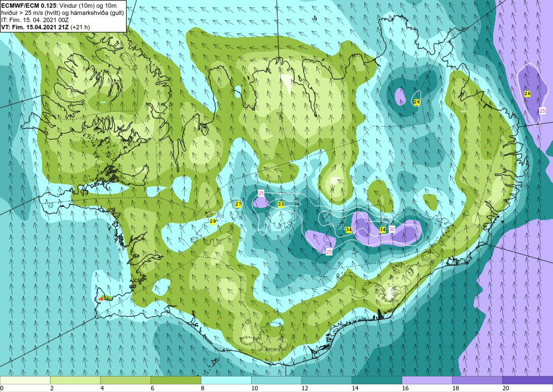The image size is (553, 392).
Task: Click the valid time 'VT: Fim. 15.04.2021 21Z'
Action: tap(35, 27)
